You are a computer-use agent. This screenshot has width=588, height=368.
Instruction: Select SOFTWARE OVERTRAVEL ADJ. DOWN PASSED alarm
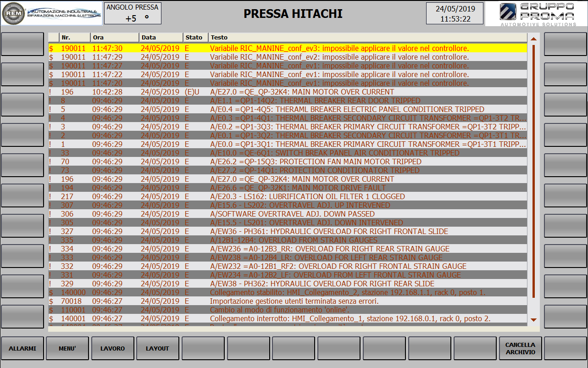coord(288,214)
